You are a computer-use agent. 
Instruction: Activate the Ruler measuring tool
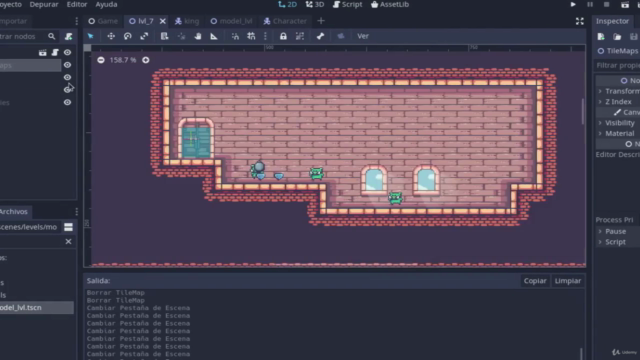pos(214,36)
